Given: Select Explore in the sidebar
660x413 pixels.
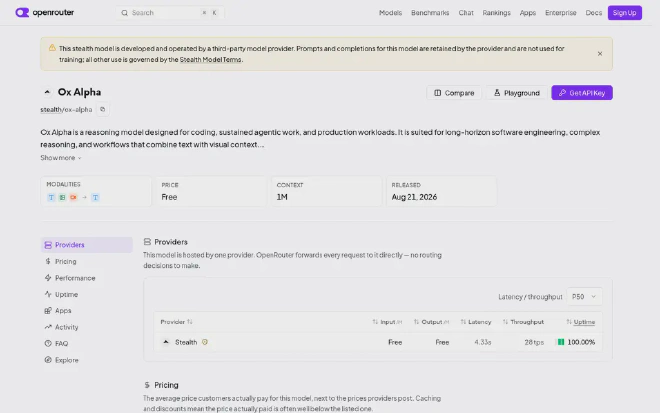Looking at the screenshot, I should pos(87,360).
